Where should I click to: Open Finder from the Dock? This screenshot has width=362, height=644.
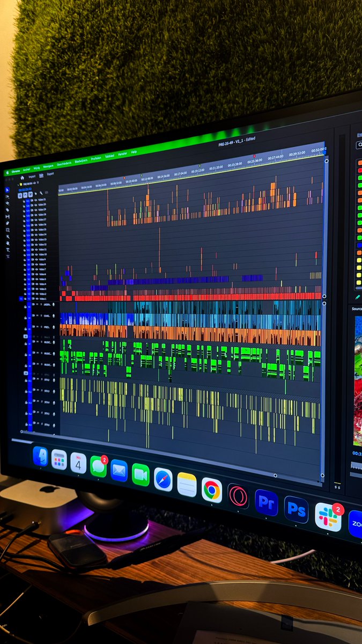tap(40, 456)
